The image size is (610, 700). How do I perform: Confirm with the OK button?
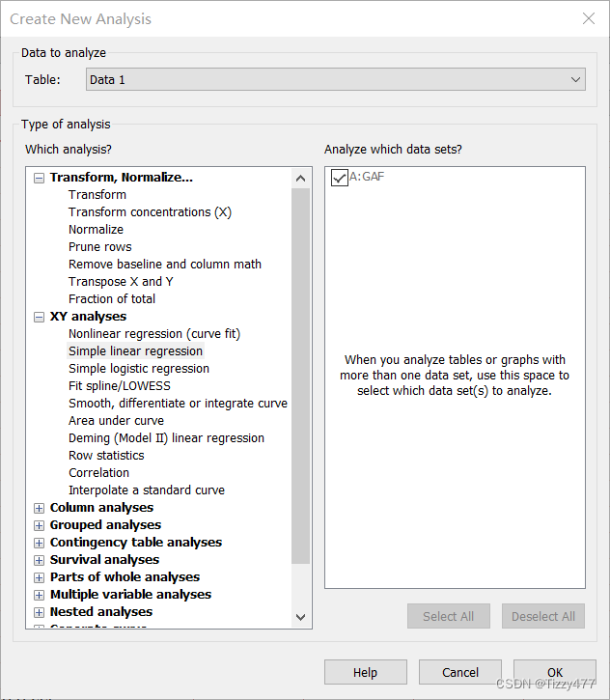(555, 672)
